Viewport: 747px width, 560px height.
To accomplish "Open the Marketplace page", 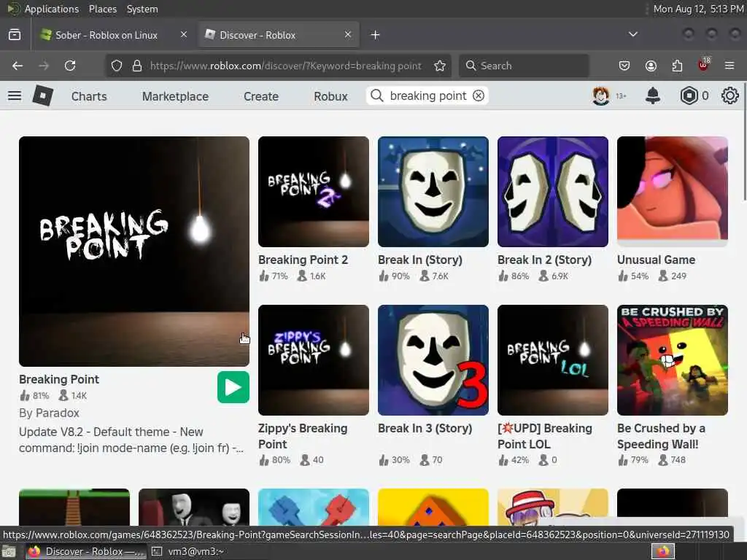I will 175,96.
